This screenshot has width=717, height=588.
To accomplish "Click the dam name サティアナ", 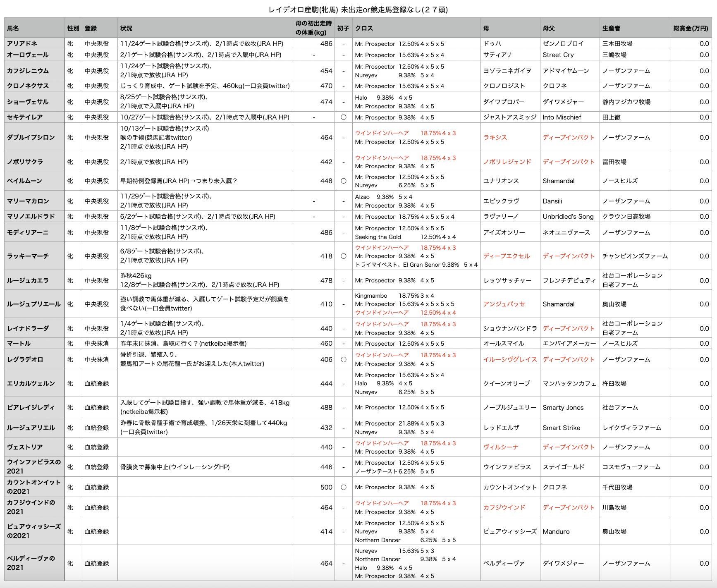I will [498, 55].
